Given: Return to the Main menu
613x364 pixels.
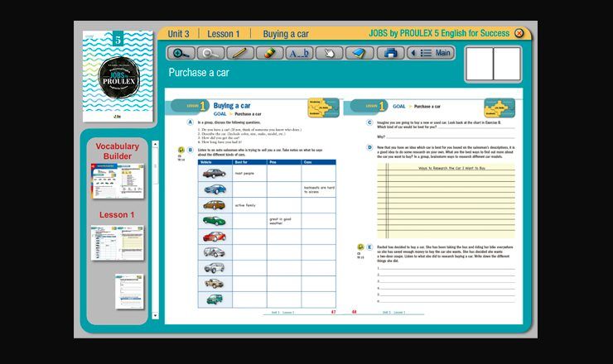Looking at the screenshot, I should click(431, 53).
